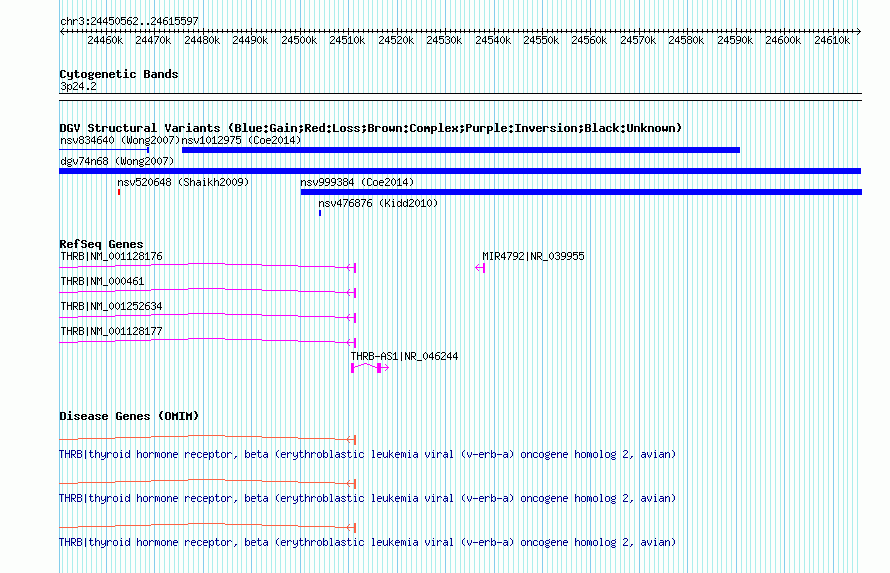890x573 pixels.
Task: Click the second OMIM orange gene end arrow
Action: click(351, 484)
